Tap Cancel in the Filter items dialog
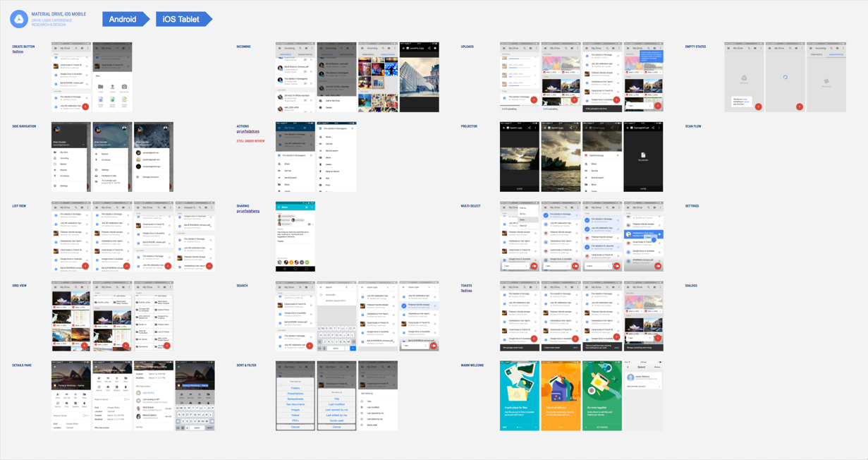The height and width of the screenshot is (460, 868). 295,427
